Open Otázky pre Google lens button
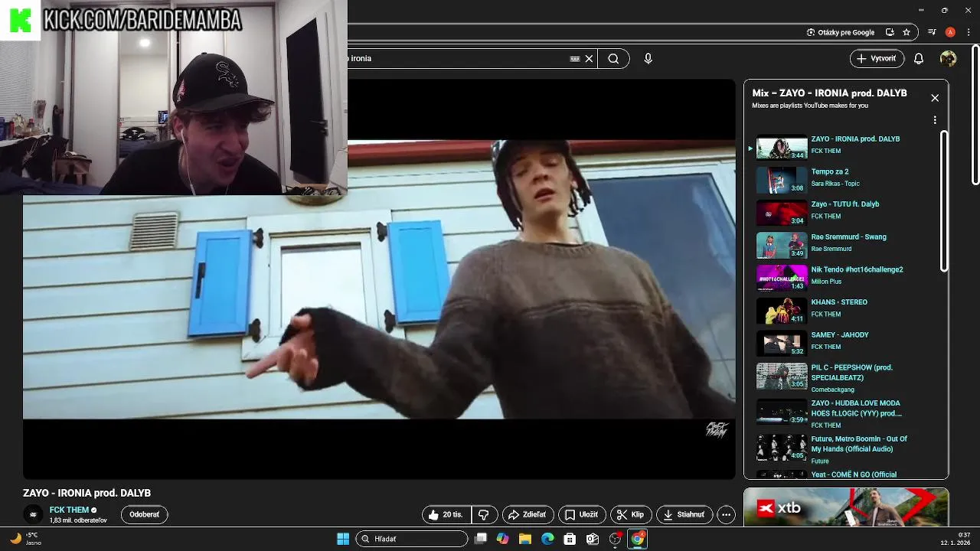Image resolution: width=980 pixels, height=551 pixels. point(841,32)
